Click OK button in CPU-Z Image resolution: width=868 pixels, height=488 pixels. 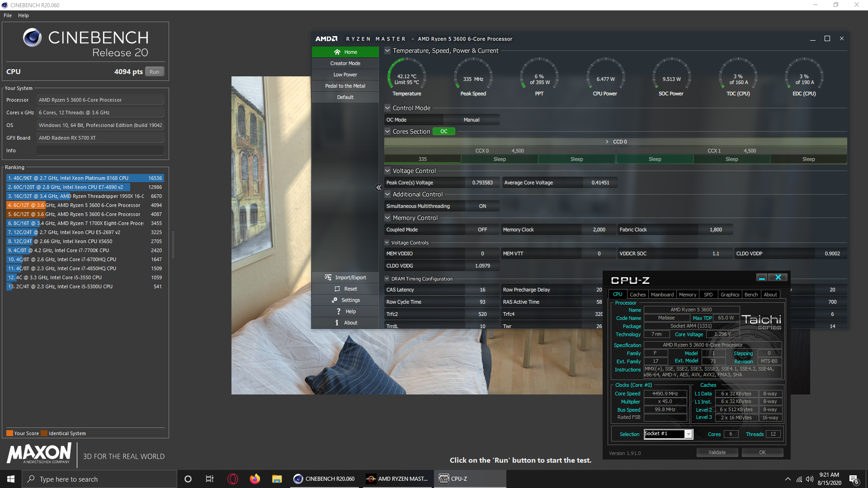pyautogui.click(x=762, y=452)
